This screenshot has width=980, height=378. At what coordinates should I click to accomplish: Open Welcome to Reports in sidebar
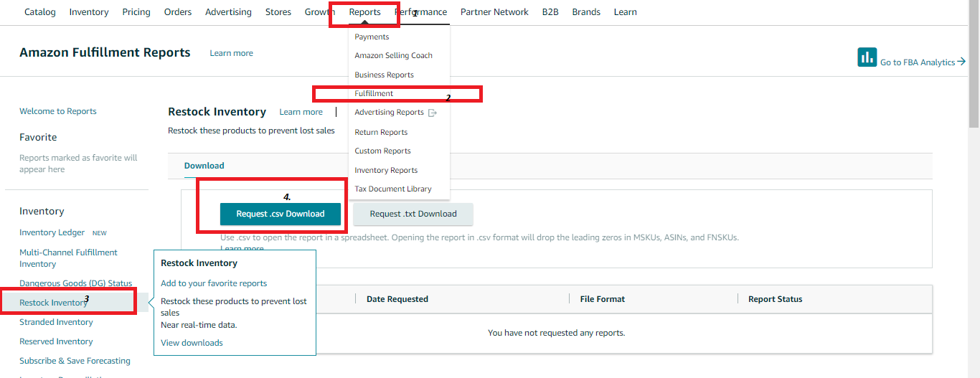(x=58, y=111)
